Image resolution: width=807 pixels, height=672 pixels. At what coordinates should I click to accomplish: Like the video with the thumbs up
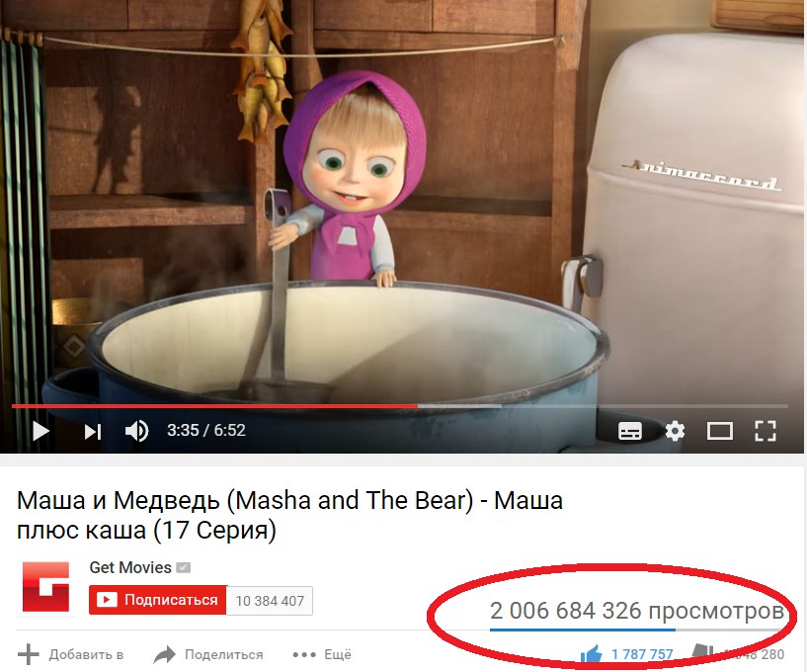click(591, 654)
